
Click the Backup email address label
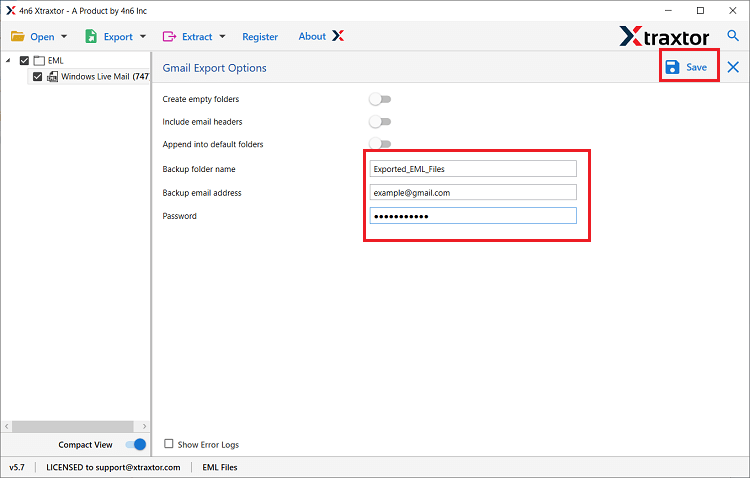point(202,193)
